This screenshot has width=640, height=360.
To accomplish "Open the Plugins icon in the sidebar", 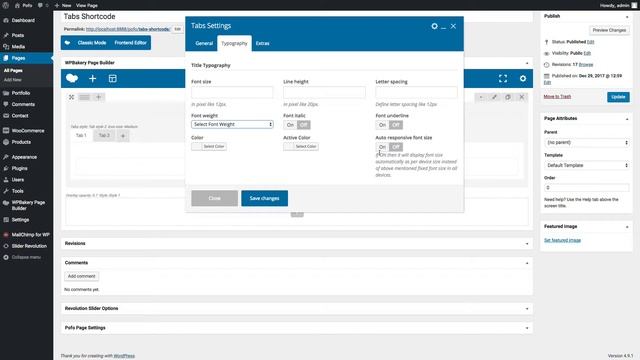I will 6,168.
